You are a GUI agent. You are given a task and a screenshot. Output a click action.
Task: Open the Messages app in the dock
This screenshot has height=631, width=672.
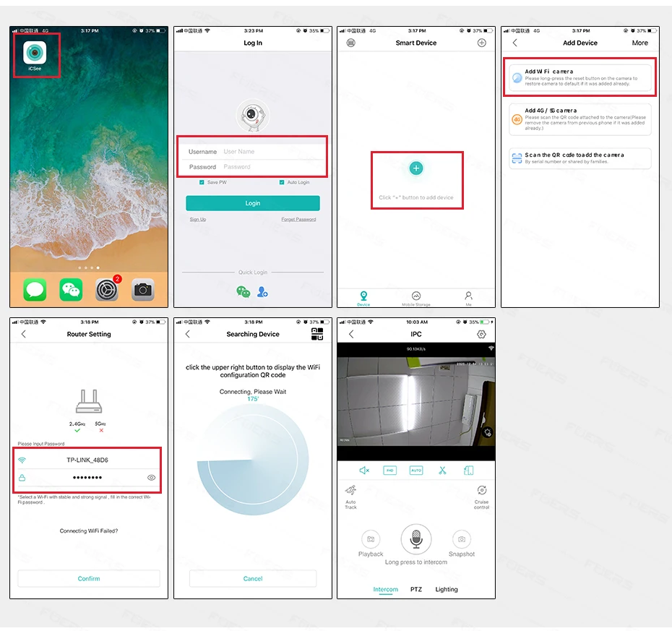click(35, 290)
